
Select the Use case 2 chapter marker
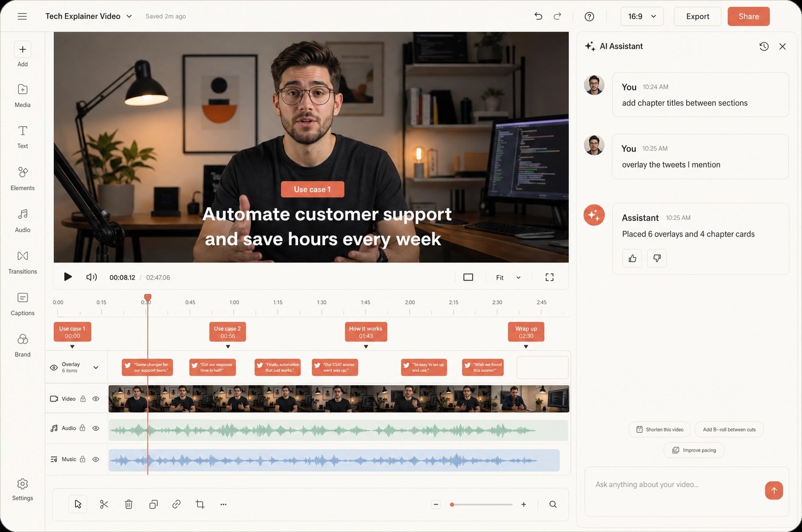click(x=227, y=332)
